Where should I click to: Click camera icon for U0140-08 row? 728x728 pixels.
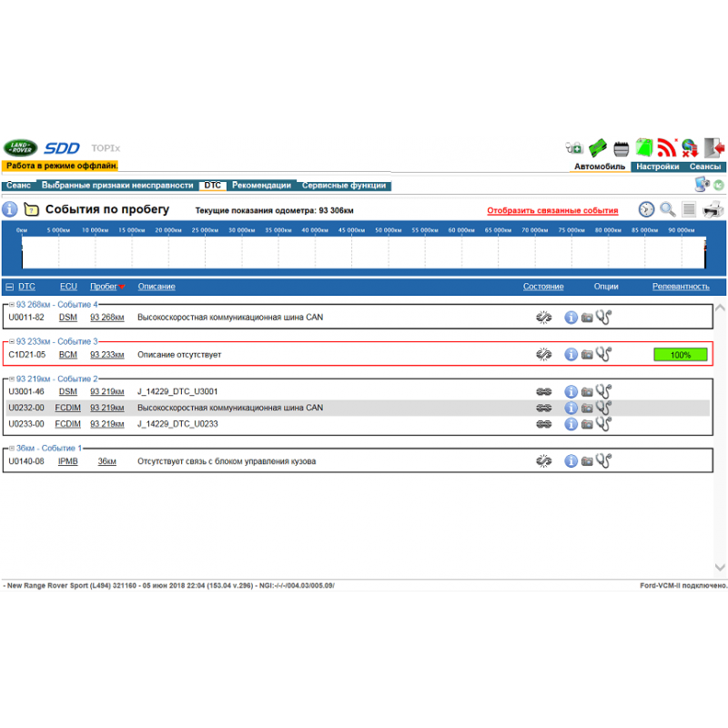(587, 461)
